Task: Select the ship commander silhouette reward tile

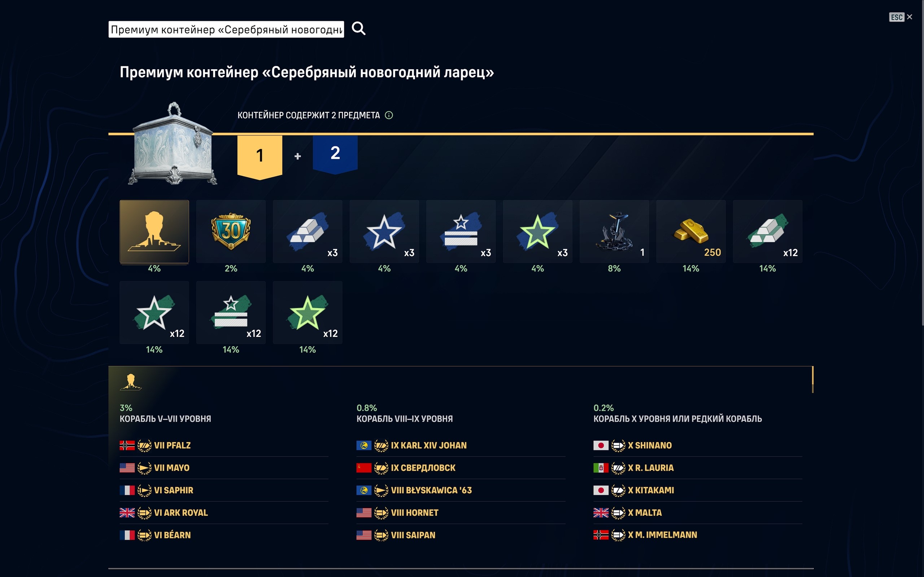Action: 154,232
